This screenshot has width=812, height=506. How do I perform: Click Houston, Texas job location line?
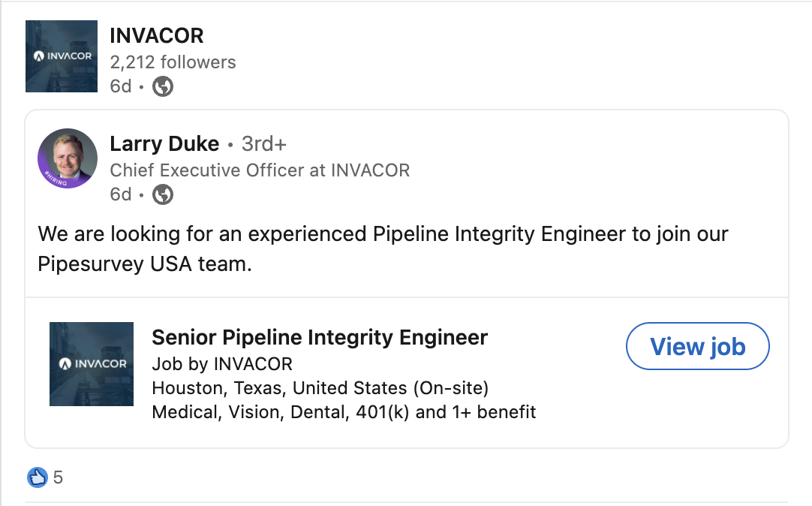(x=320, y=388)
